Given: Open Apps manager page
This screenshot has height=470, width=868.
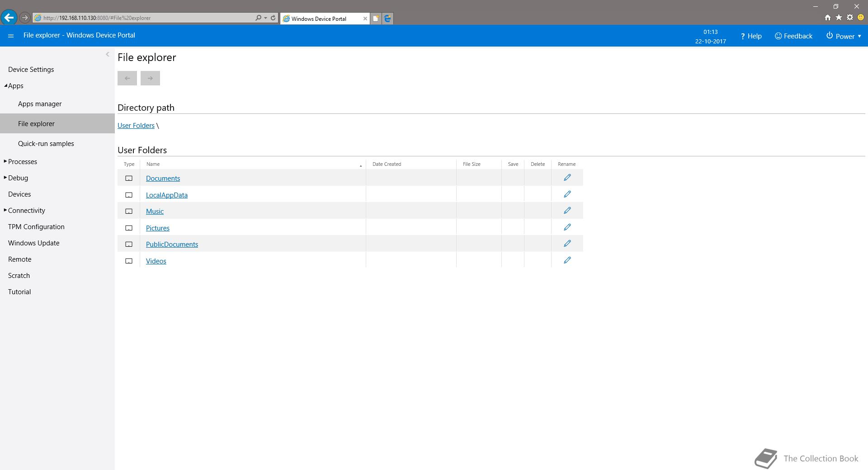Looking at the screenshot, I should (x=40, y=104).
